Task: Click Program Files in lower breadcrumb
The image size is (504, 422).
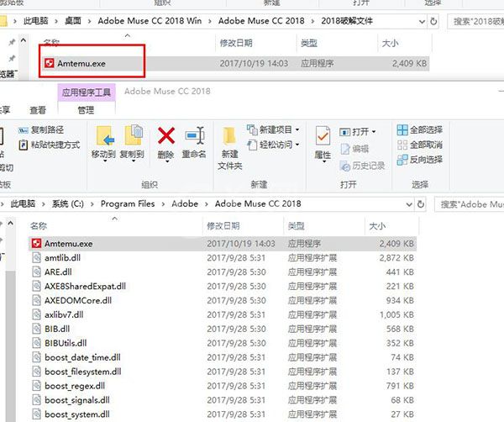Action: pyautogui.click(x=128, y=204)
